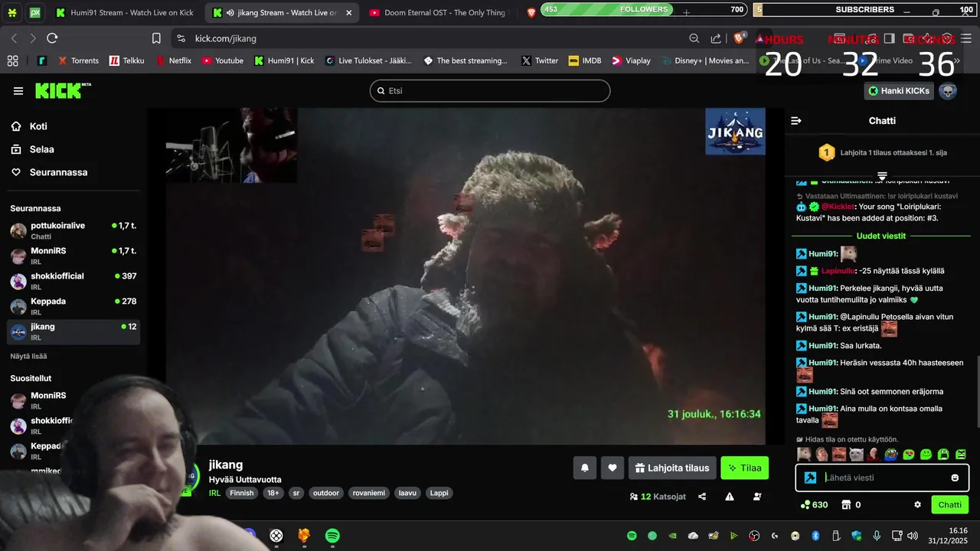The width and height of the screenshot is (980, 551).
Task: Click the moderator hammer badge in chat input
Action: click(810, 478)
